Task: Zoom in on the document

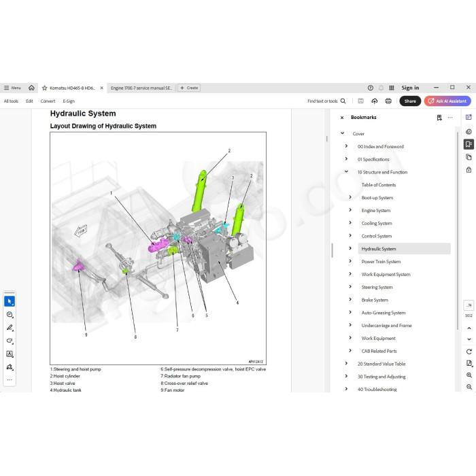Action: (x=469, y=375)
